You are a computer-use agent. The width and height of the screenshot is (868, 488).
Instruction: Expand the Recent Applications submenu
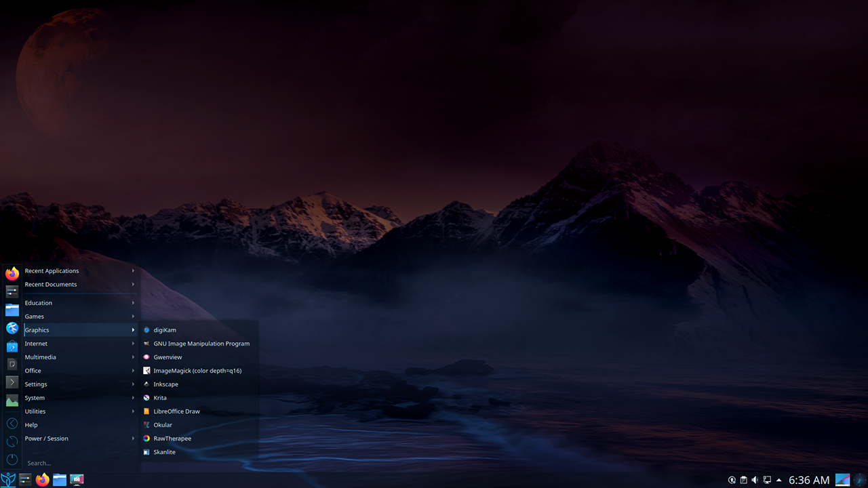tap(80, 271)
